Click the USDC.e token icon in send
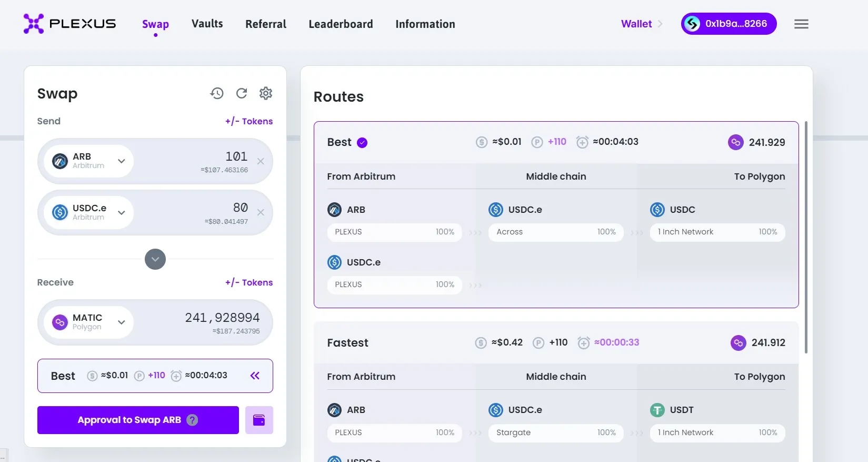Image resolution: width=868 pixels, height=462 pixels. (x=60, y=212)
